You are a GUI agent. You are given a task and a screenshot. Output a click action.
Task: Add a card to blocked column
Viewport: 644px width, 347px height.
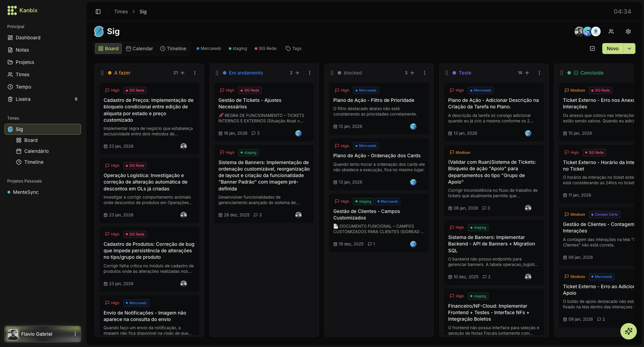(412, 73)
